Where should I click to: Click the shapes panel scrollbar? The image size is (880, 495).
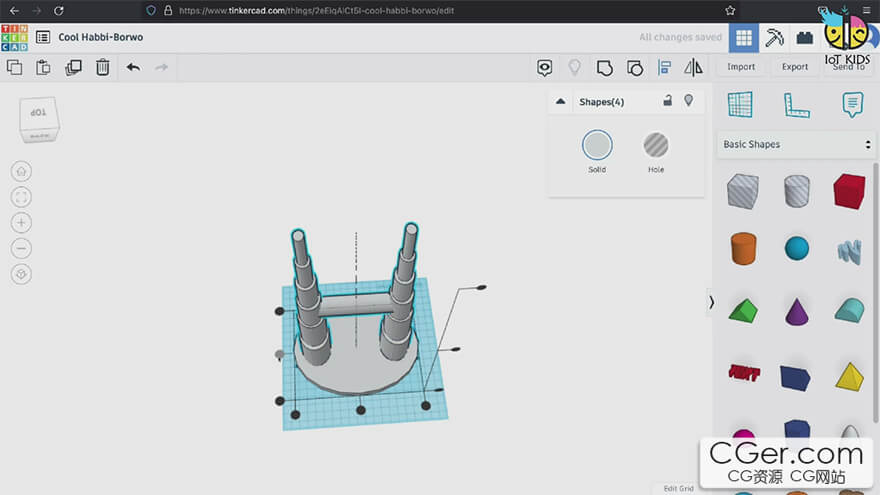(x=876, y=292)
